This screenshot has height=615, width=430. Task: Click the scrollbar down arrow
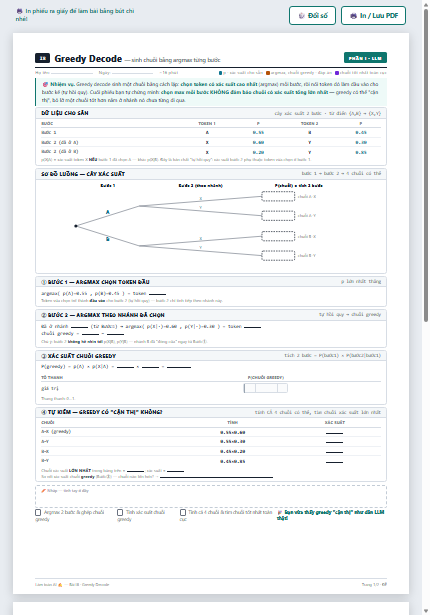(x=426, y=611)
